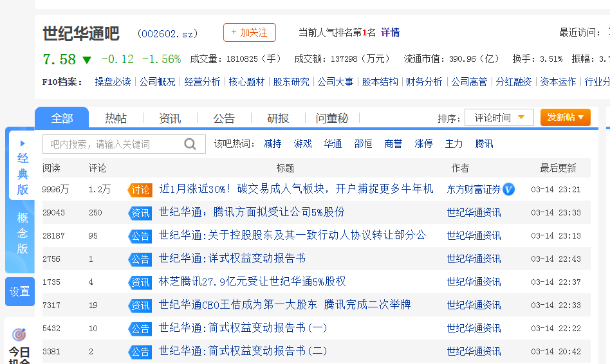Screen dimensions: 610x364
Task: Click the 最后更新 column header
Action: (x=558, y=168)
